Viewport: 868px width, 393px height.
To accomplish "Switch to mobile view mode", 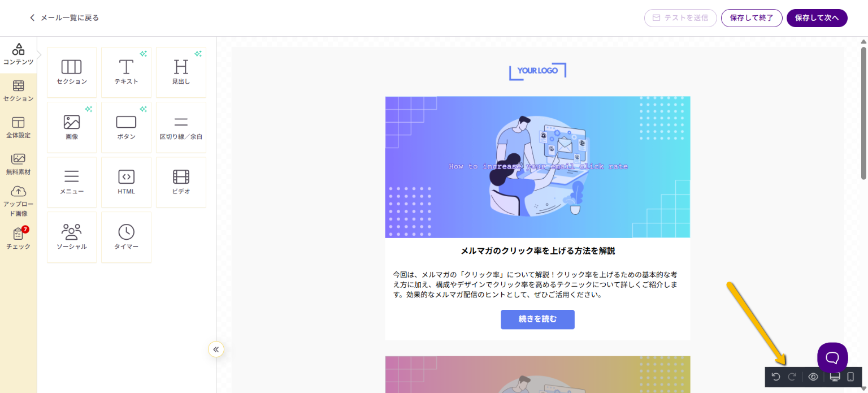I will (x=850, y=377).
